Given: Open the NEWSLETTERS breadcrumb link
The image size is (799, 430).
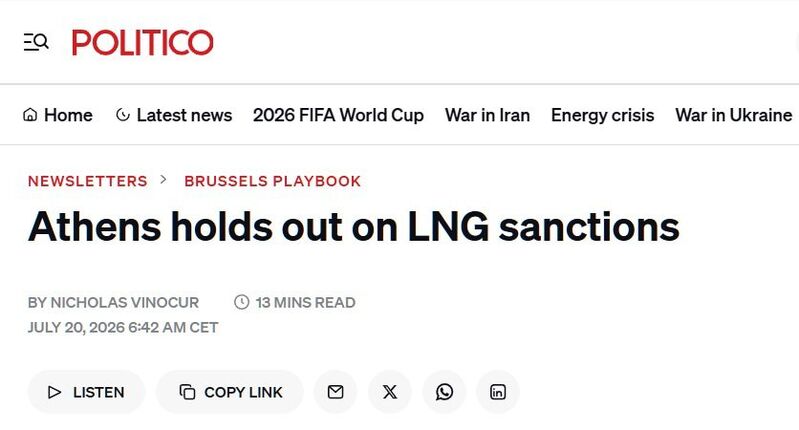Looking at the screenshot, I should [x=88, y=181].
